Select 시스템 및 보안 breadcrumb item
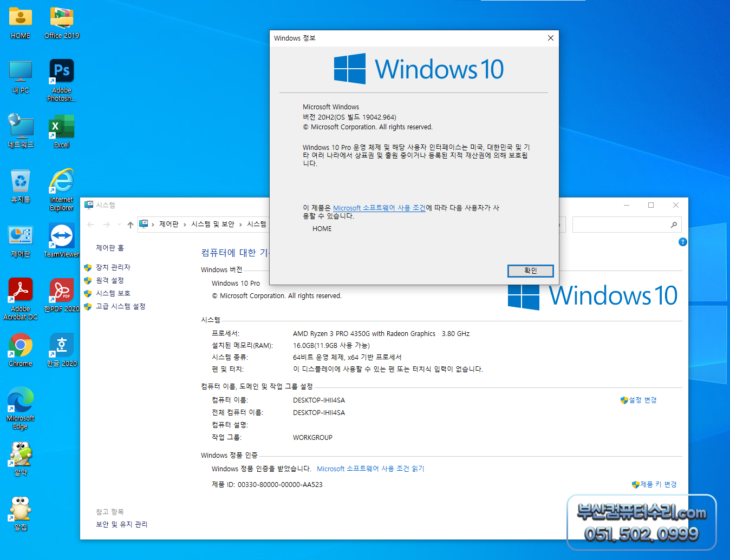Viewport: 730px width, 560px height. (213, 224)
